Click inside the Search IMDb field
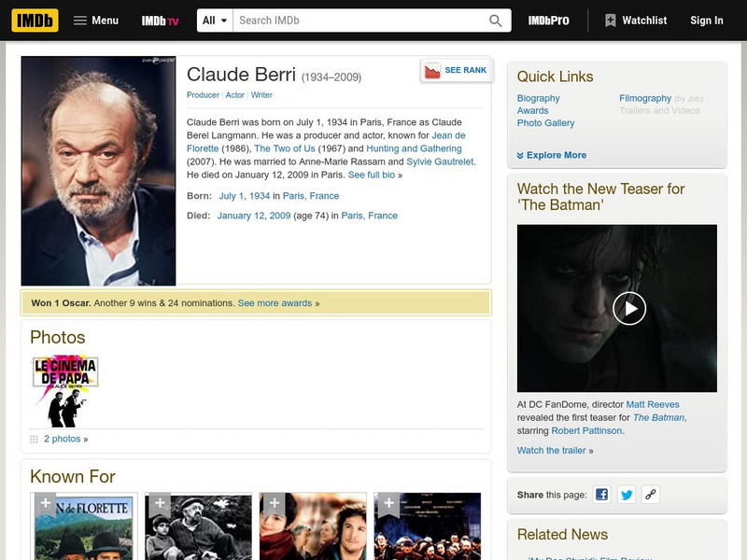This screenshot has width=747, height=560. pyautogui.click(x=355, y=19)
